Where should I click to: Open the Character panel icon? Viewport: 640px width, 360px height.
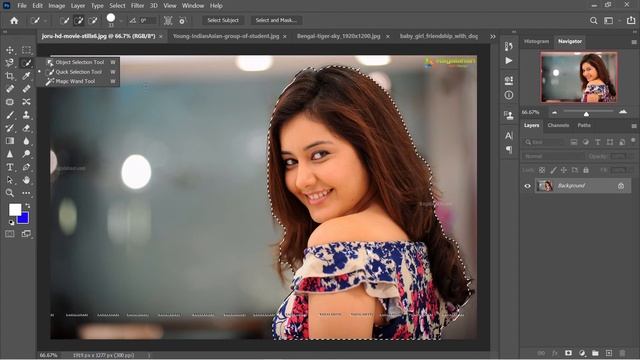click(x=509, y=136)
